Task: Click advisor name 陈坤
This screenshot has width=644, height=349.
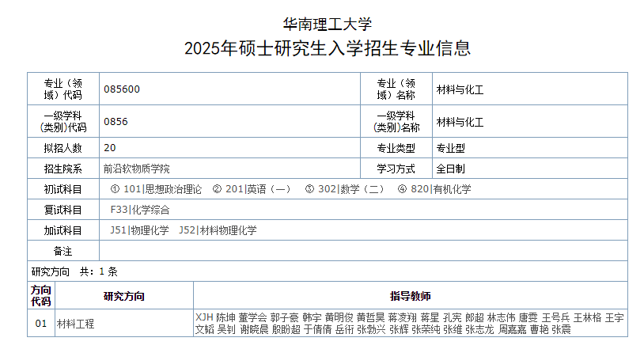Action: 226,317
